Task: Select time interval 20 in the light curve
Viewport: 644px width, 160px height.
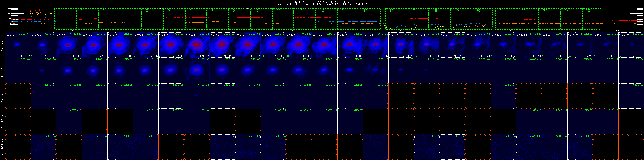Action: 482,19
